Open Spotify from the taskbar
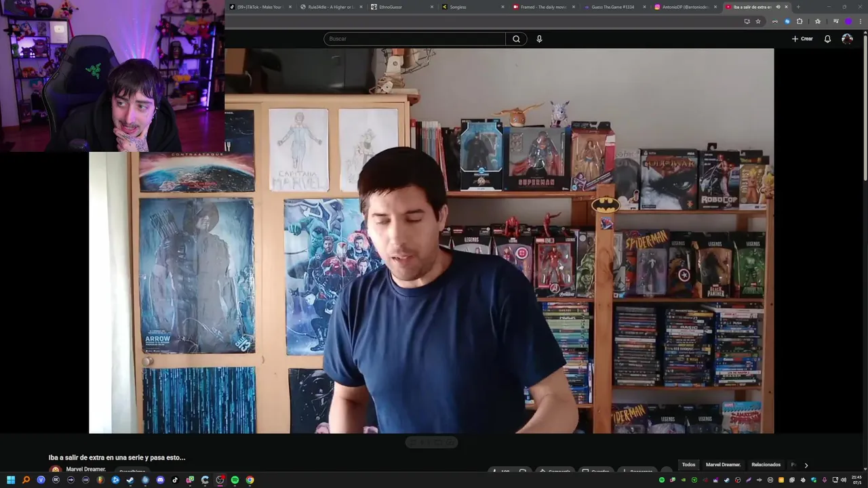This screenshot has width=868, height=488. [x=235, y=480]
